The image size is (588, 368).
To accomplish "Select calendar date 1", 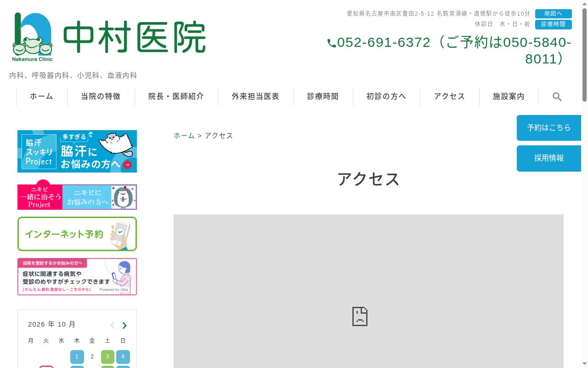I will (x=77, y=357).
